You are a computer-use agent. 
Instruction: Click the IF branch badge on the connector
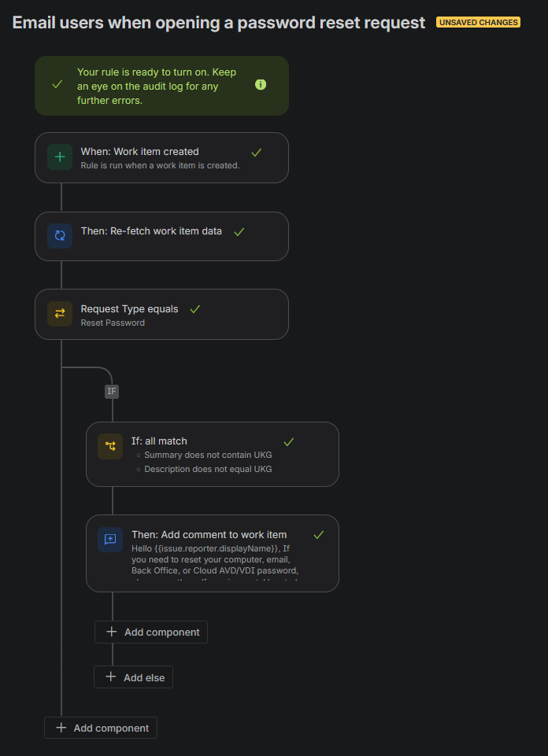(x=111, y=391)
